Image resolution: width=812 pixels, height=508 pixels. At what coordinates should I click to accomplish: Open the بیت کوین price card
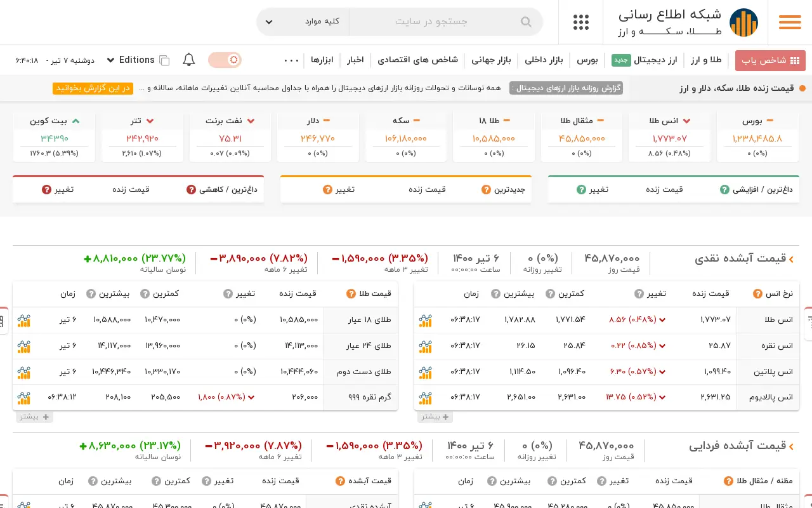point(54,137)
